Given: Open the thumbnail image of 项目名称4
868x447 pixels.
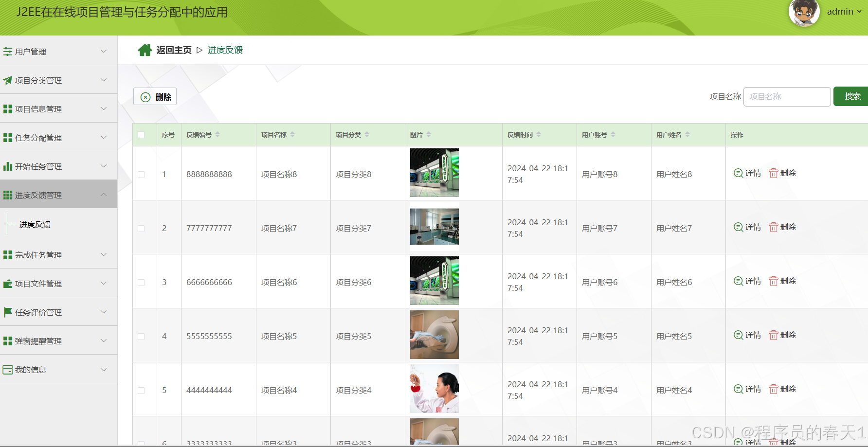Looking at the screenshot, I should pos(434,389).
